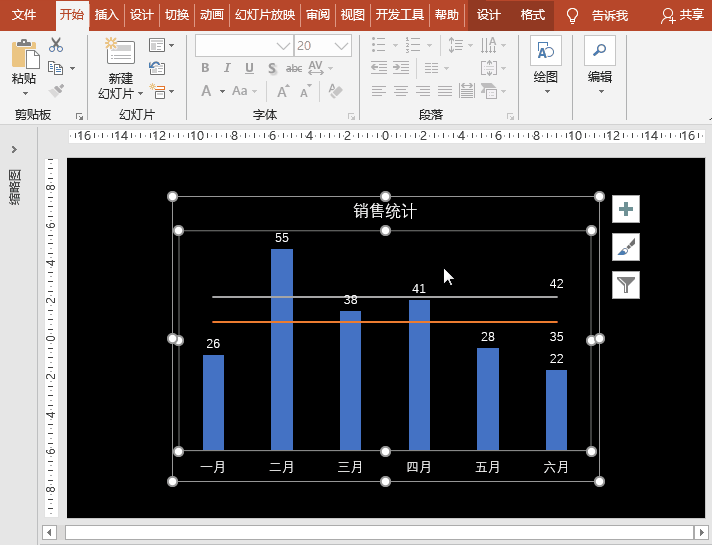The height and width of the screenshot is (545, 712).
Task: Center align text
Action: pos(400,91)
